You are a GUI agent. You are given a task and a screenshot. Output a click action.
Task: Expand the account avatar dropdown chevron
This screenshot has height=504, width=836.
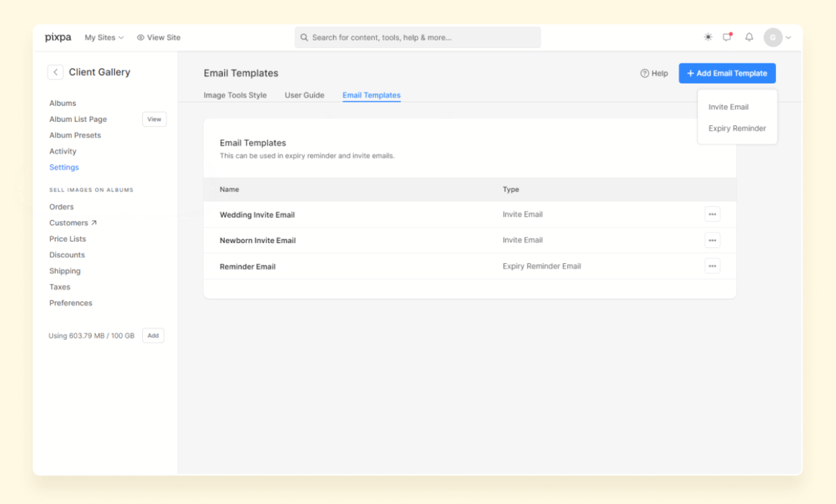788,38
